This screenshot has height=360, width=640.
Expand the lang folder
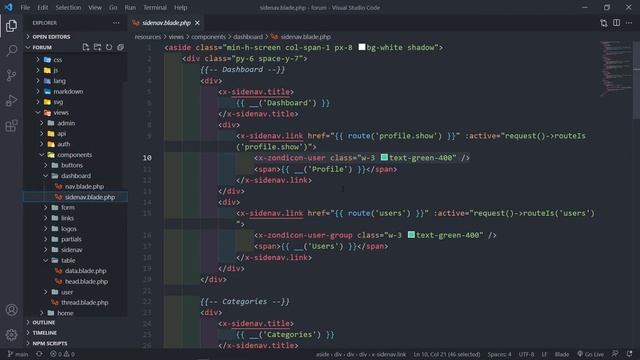(59, 81)
